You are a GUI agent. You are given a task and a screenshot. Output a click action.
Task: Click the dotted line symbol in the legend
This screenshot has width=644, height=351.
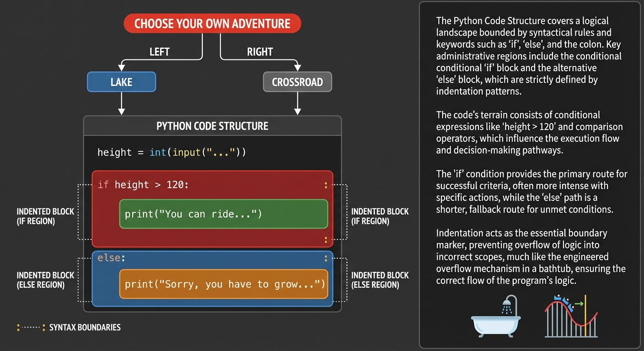coord(31,327)
